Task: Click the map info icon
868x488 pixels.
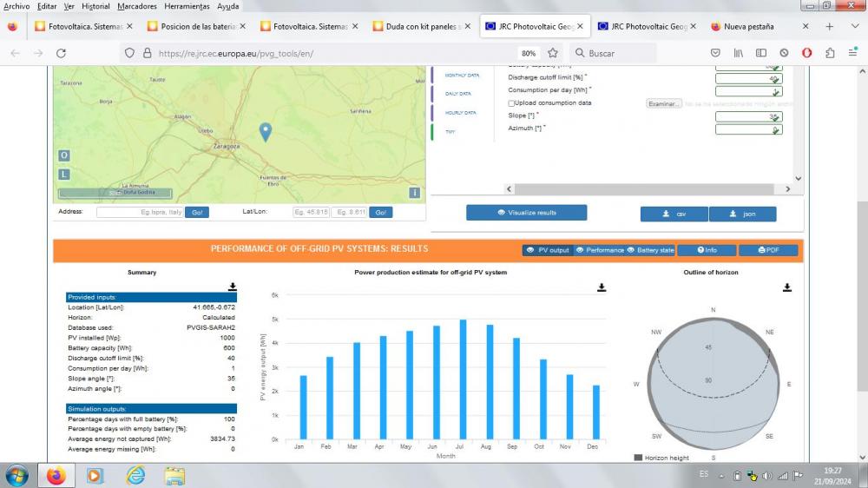Action: coord(414,193)
